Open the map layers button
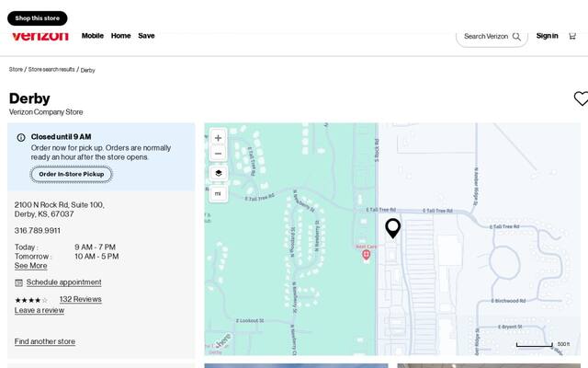Viewport: 588px width, 368px height. 219,173
